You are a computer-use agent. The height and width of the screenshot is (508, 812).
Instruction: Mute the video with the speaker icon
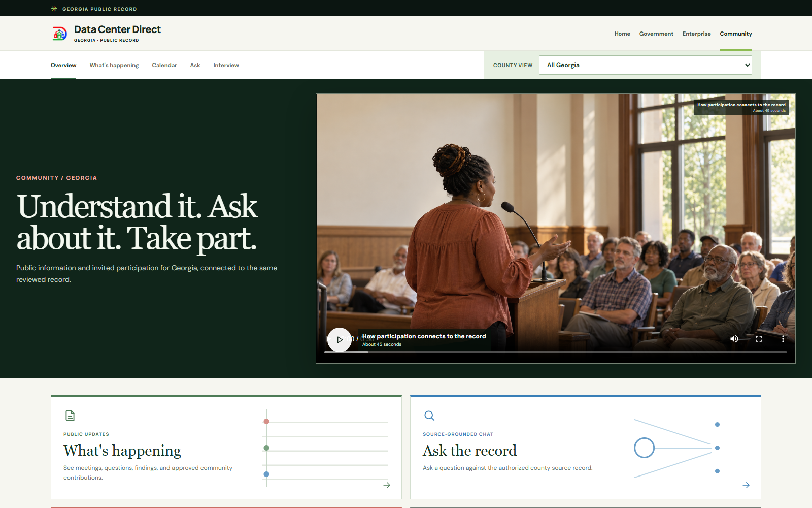pos(734,339)
